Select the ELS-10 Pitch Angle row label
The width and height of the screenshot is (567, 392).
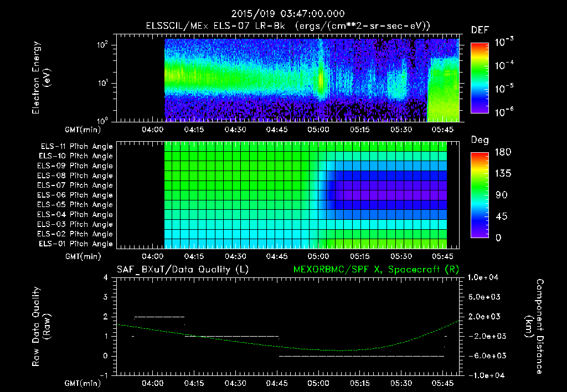(x=75, y=156)
